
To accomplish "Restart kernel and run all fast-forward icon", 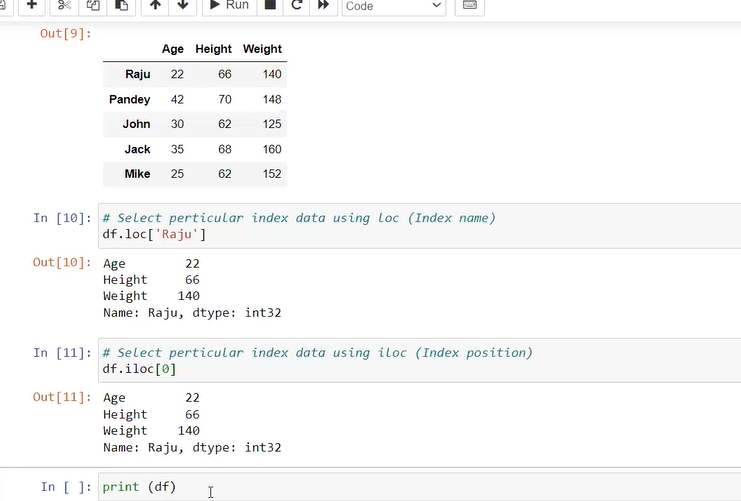I will [323, 5].
